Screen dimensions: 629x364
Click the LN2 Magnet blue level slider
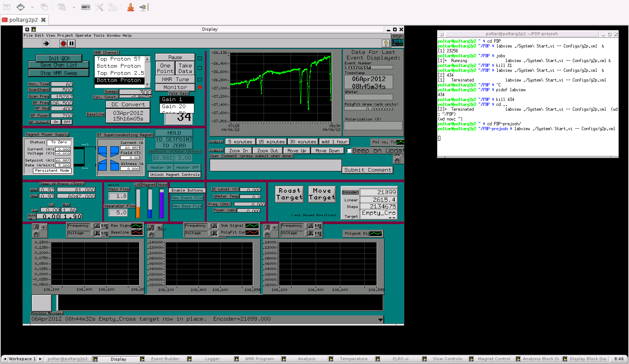150,203
